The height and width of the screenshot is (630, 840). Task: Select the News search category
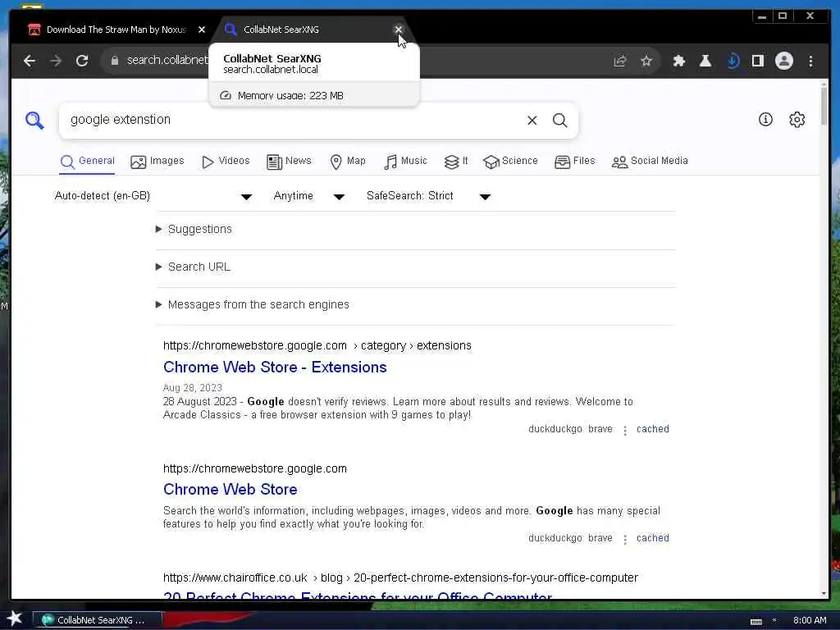[289, 162]
